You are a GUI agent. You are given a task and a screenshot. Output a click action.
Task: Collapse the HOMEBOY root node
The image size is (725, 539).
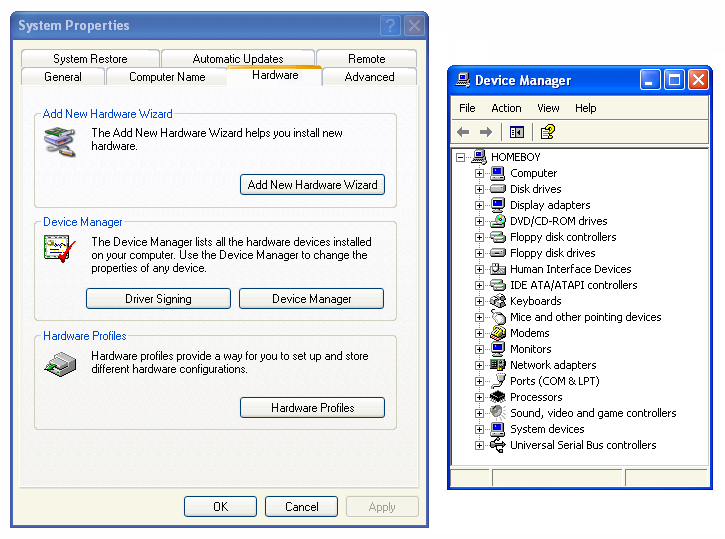[x=461, y=157]
